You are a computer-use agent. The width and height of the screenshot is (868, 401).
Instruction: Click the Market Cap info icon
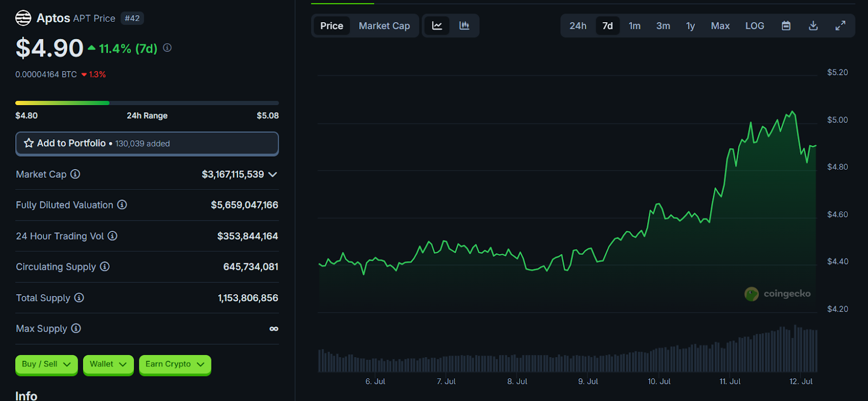pyautogui.click(x=75, y=174)
